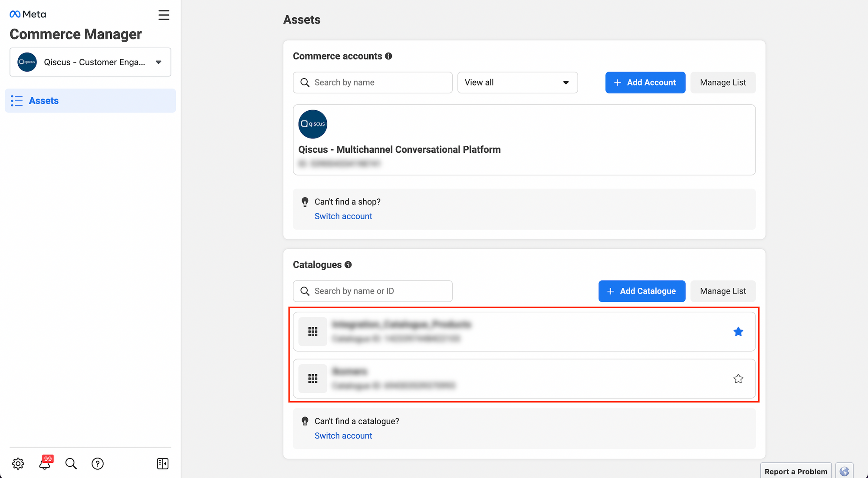Click the globe icon beside Report a Problem
Image resolution: width=868 pixels, height=478 pixels.
click(844, 471)
